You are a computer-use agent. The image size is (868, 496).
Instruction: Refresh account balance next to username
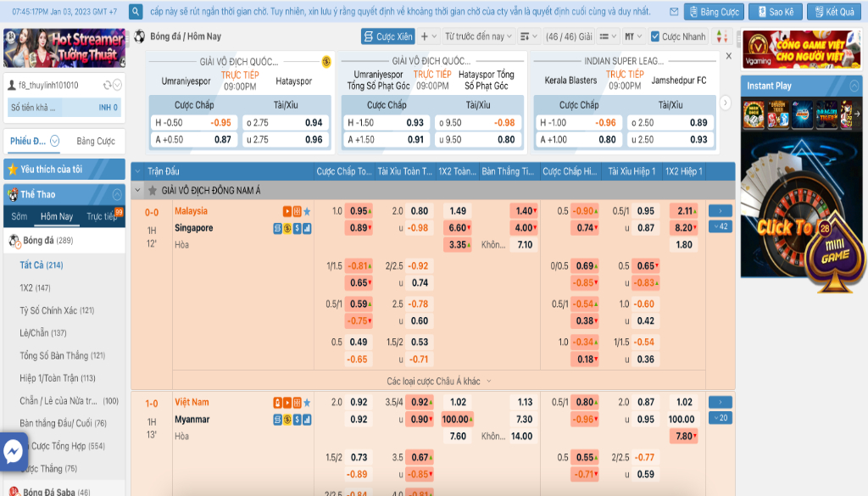(x=107, y=86)
